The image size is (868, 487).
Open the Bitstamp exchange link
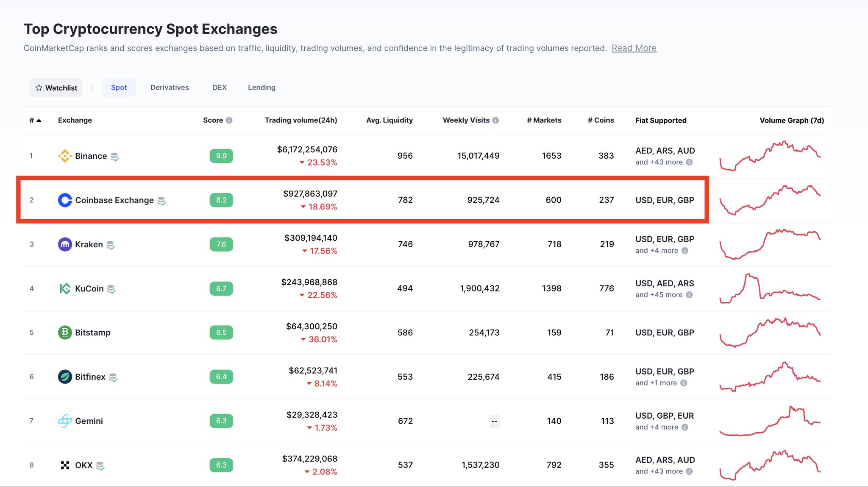(93, 333)
